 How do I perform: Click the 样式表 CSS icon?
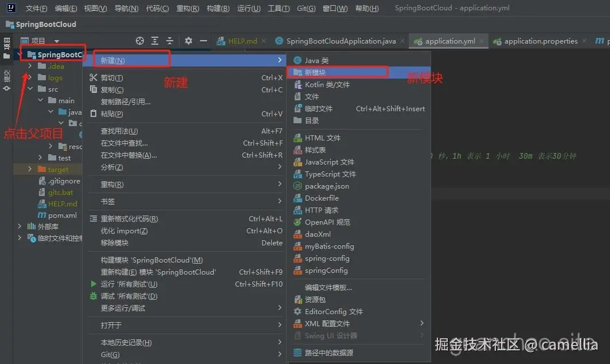(298, 150)
